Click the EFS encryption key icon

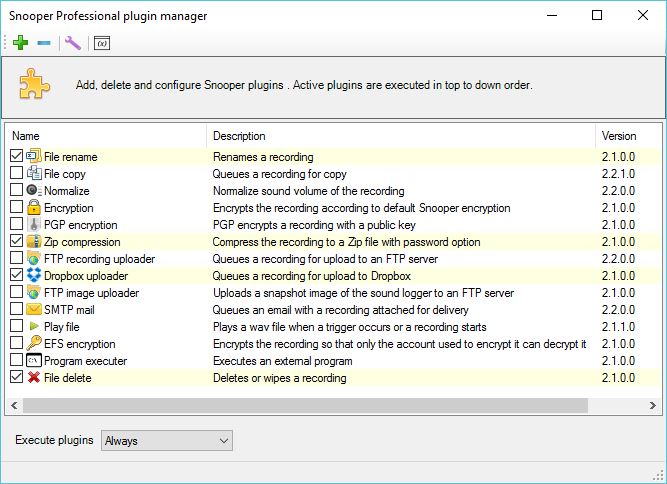(34, 343)
